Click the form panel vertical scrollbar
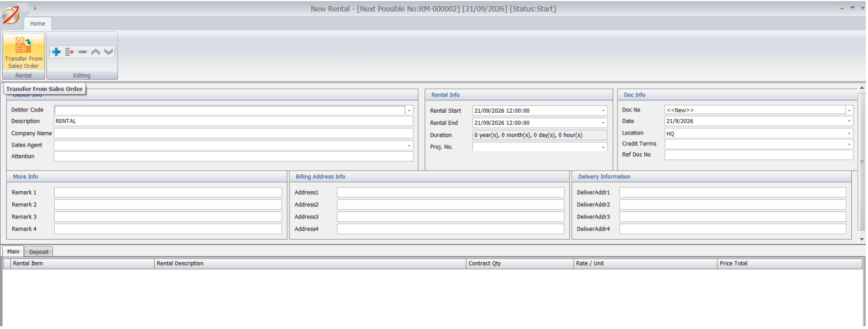Screen dimensions: 868x329 862,162
